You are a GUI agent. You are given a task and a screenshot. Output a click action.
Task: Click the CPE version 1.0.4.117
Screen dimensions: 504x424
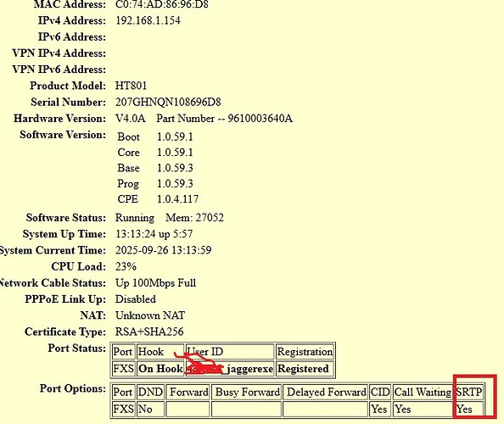click(x=177, y=199)
